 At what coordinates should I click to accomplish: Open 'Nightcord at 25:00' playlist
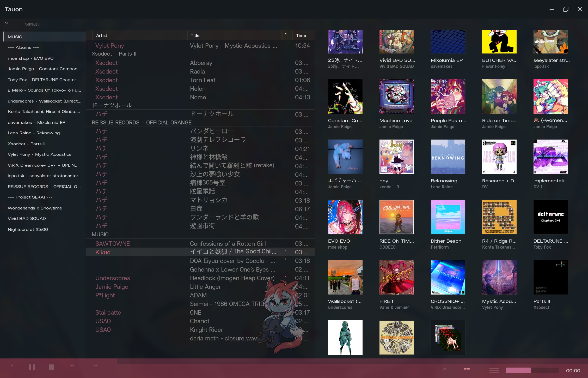pos(45,230)
